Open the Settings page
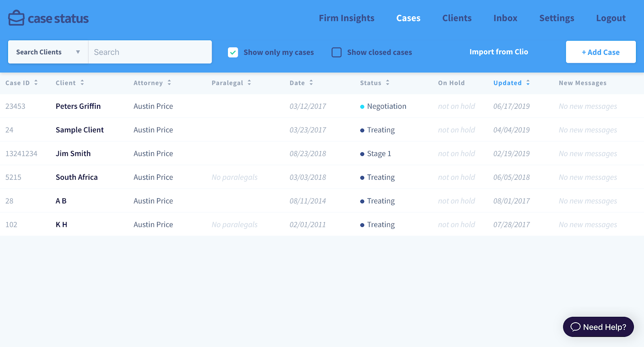The width and height of the screenshot is (644, 347). pos(557,18)
